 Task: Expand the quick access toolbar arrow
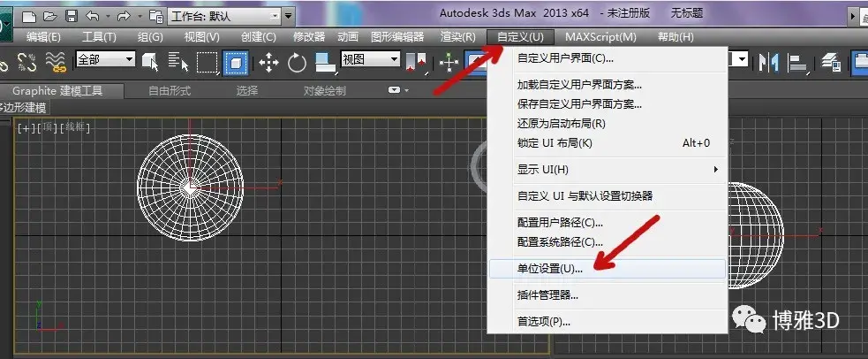pos(289,16)
